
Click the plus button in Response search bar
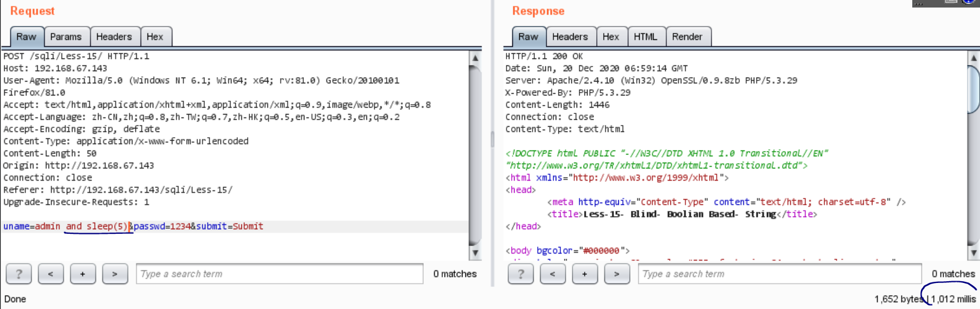pos(585,274)
